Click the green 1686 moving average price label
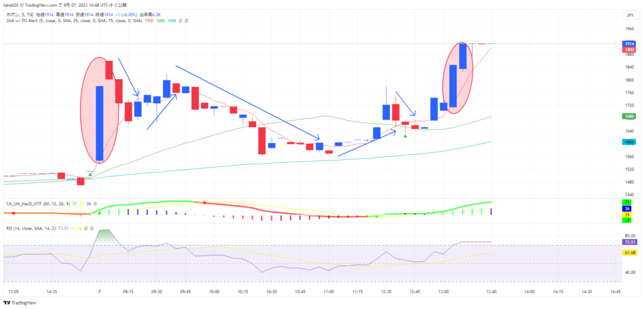 pyautogui.click(x=629, y=116)
